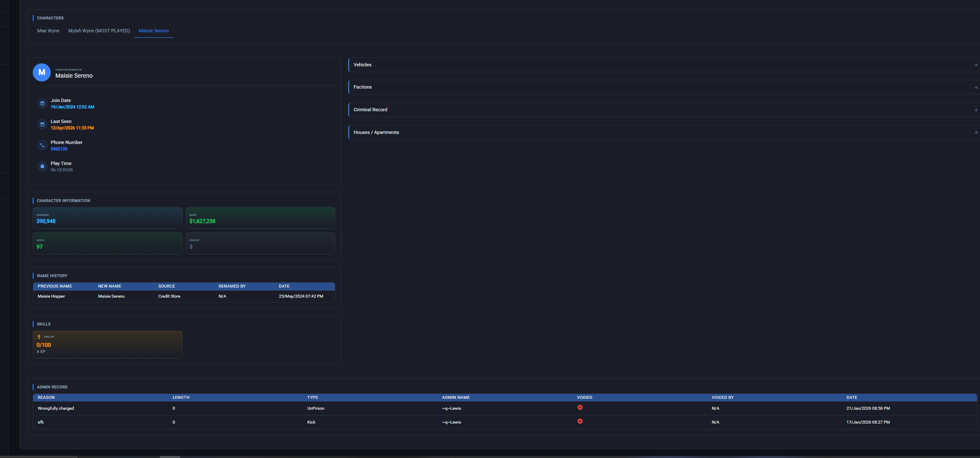Click the RENAMED BY column header
The image size is (980, 458).
232,286
